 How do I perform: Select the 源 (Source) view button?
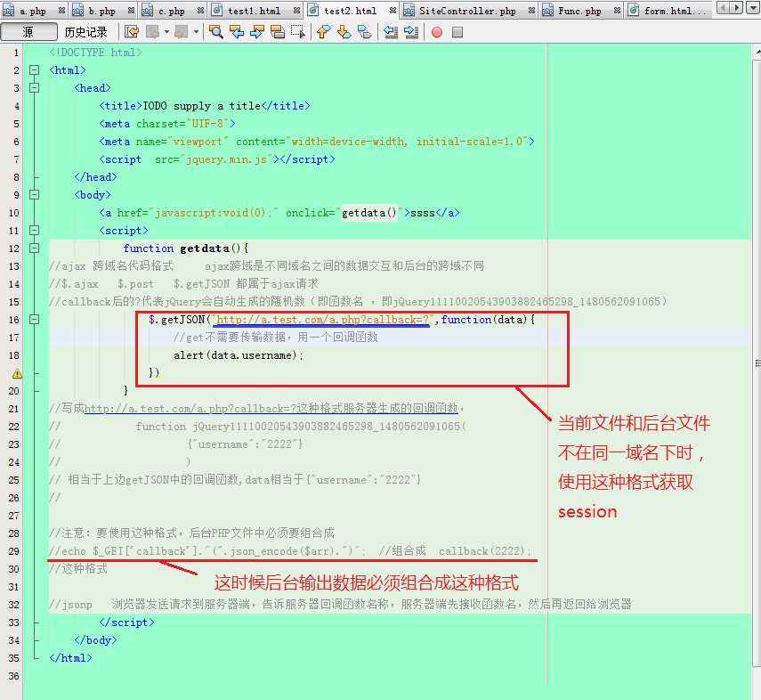28,32
